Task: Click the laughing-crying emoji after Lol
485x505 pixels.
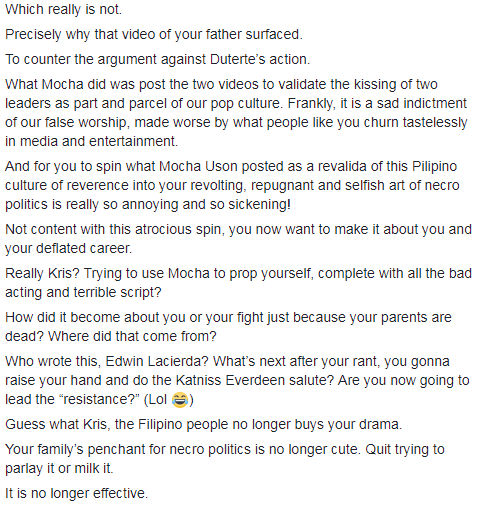Action: pos(180,400)
